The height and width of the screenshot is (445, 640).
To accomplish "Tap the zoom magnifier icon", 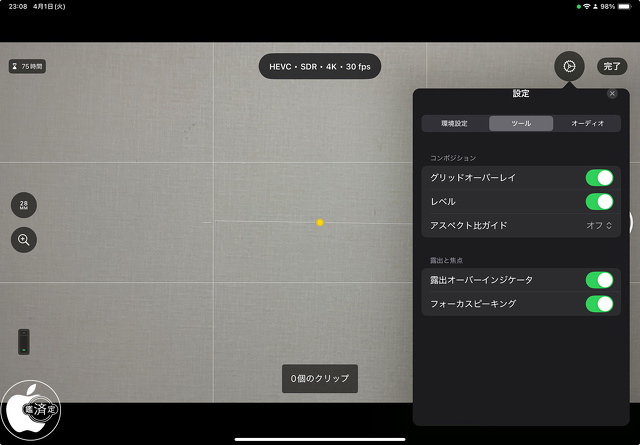I will pyautogui.click(x=24, y=239).
